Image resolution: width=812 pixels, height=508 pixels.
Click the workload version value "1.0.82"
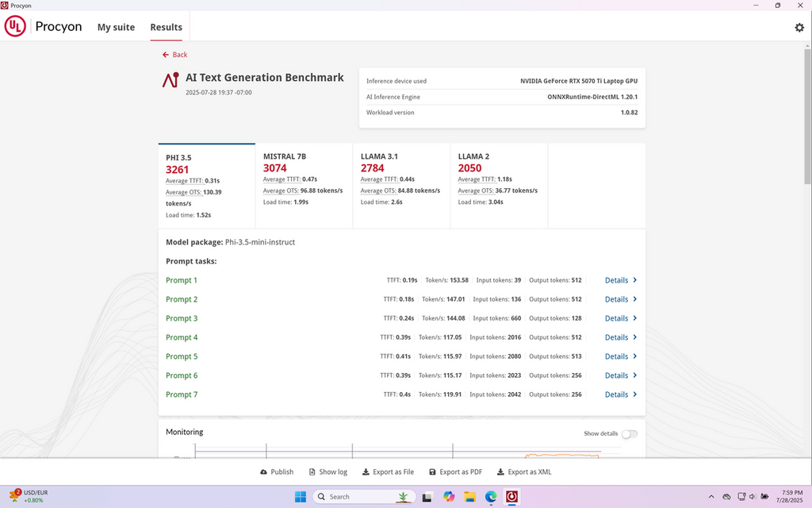coord(629,113)
